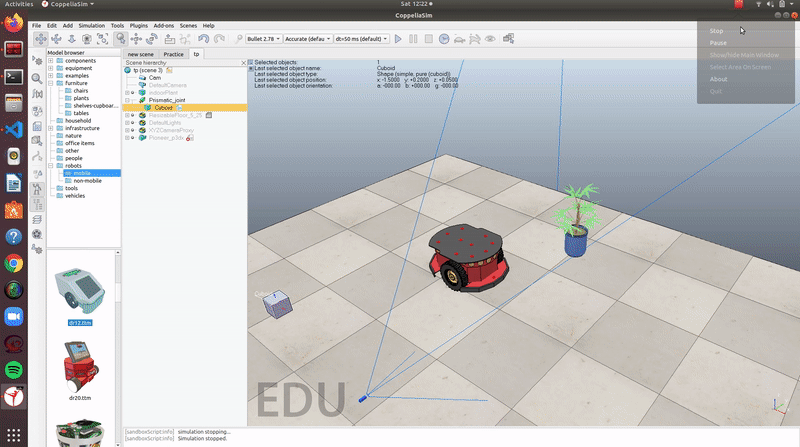Collapse the furniture folder

51,83
